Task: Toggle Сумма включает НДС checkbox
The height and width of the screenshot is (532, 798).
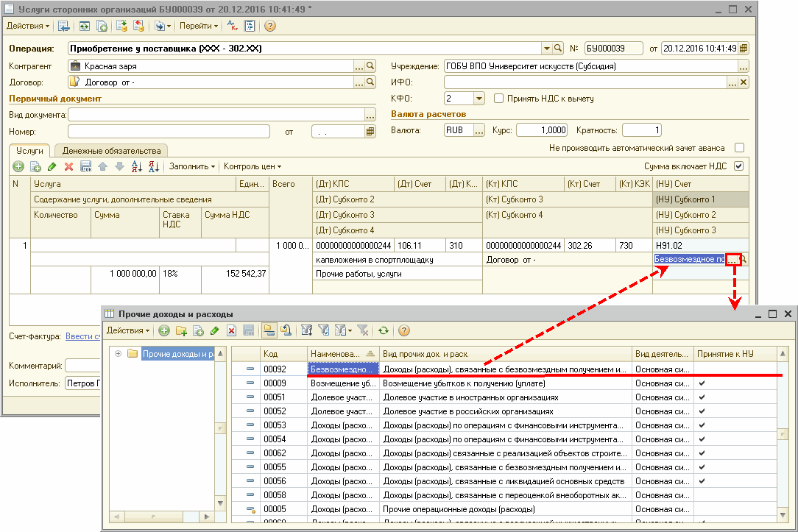Action: (739, 166)
